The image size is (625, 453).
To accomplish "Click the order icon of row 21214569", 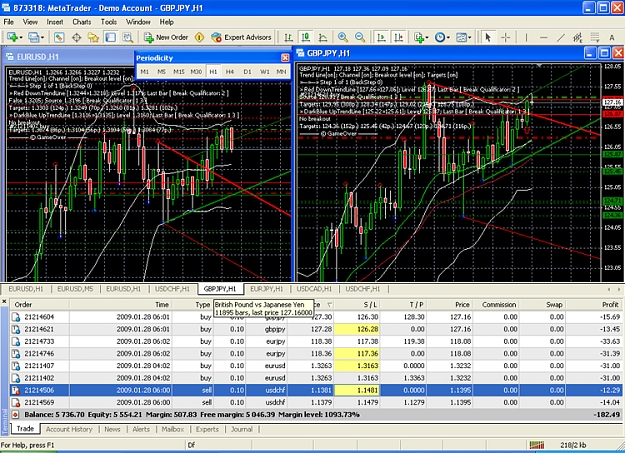I will tap(16, 402).
